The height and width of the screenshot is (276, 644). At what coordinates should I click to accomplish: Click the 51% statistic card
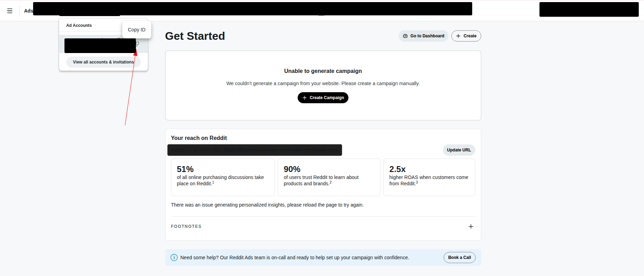coord(223,177)
